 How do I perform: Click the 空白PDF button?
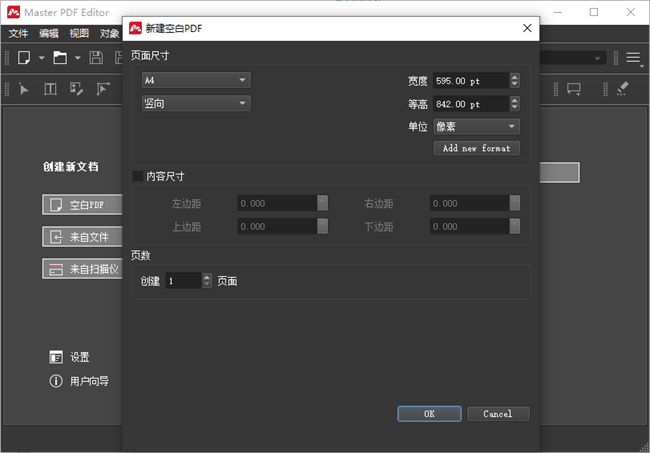click(x=82, y=205)
